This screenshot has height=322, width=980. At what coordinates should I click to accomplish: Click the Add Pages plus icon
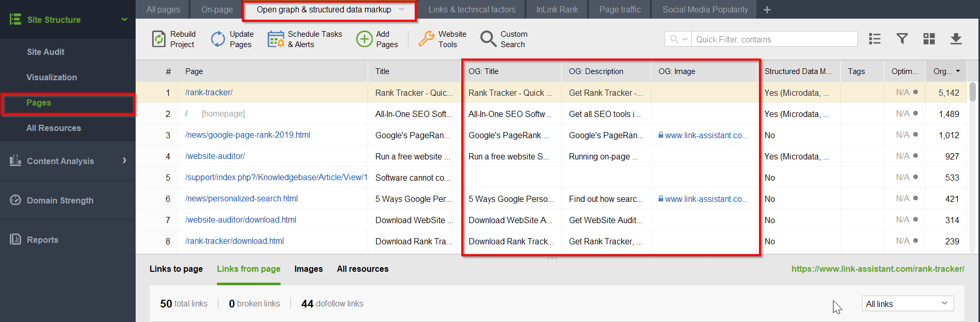tap(364, 39)
